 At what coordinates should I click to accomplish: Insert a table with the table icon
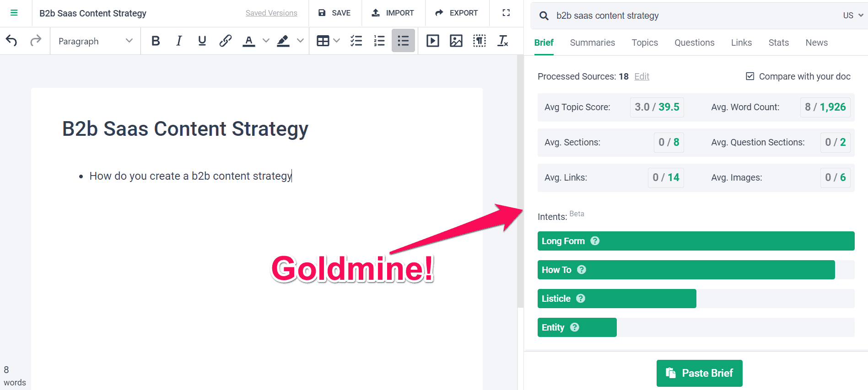coord(323,41)
